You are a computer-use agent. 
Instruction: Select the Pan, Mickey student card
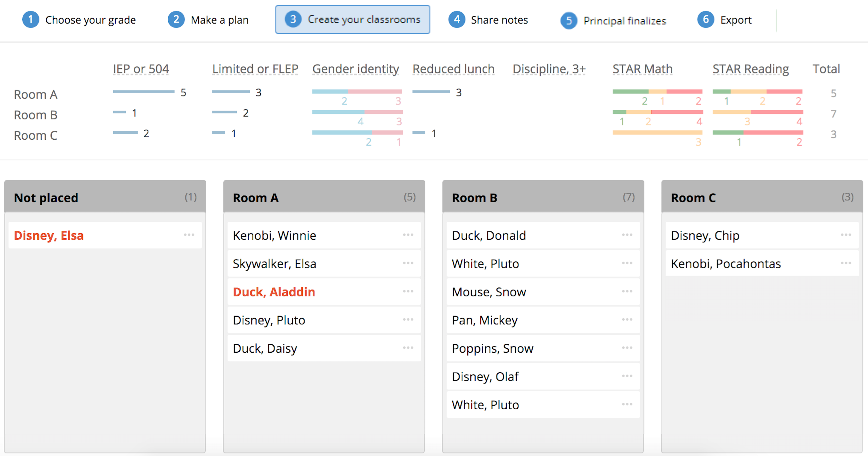[543, 320]
